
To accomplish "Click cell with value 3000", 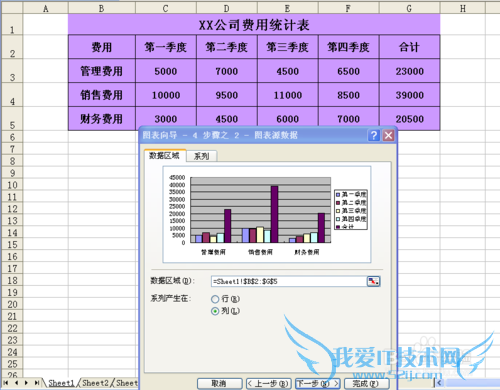I will [166, 117].
